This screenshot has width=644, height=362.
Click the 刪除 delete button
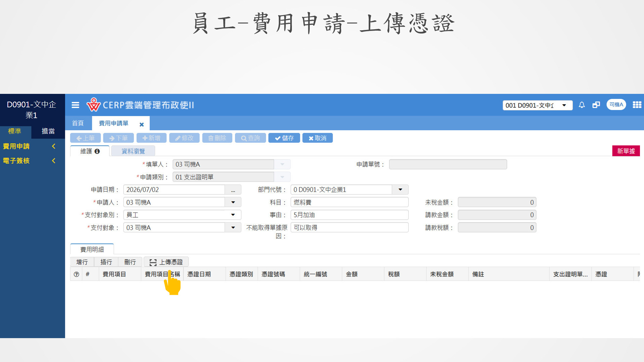(217, 138)
